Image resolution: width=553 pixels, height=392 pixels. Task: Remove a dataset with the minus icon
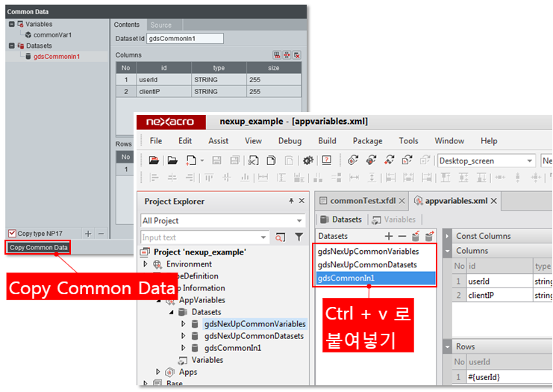click(402, 236)
